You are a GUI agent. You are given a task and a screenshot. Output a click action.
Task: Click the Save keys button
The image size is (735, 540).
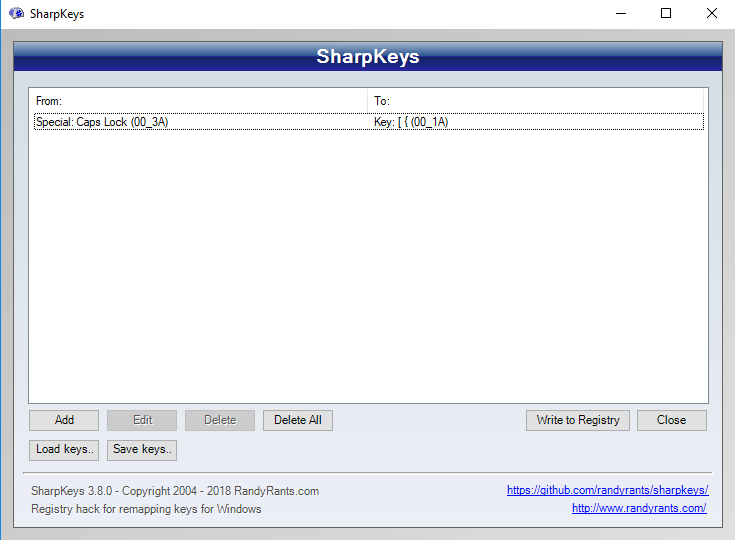click(142, 450)
